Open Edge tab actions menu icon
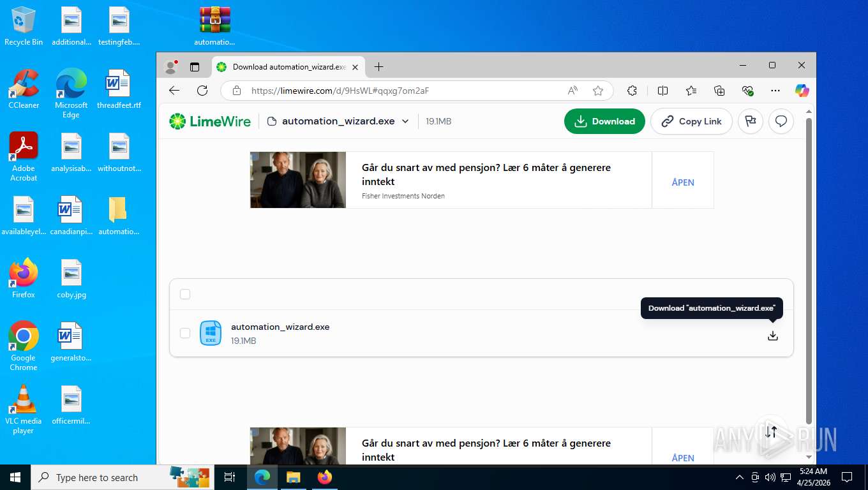This screenshot has width=868, height=490. [x=195, y=66]
